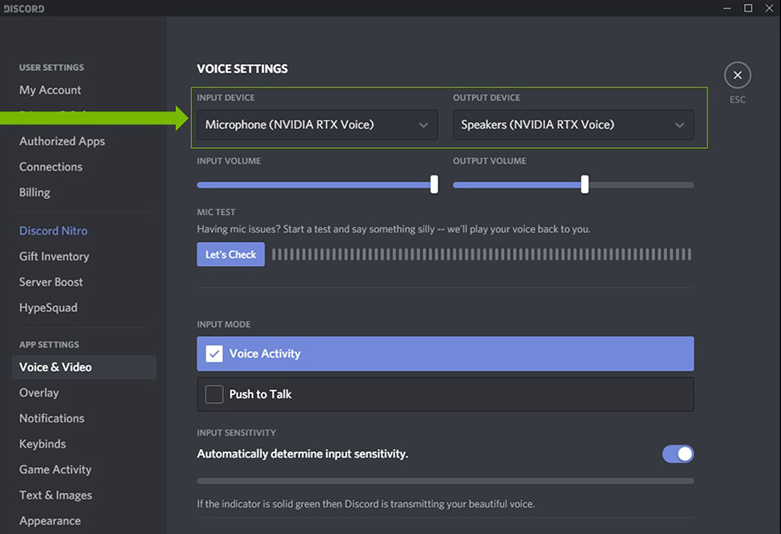The image size is (781, 534).
Task: Click the Output Device chevron arrow
Action: (679, 125)
